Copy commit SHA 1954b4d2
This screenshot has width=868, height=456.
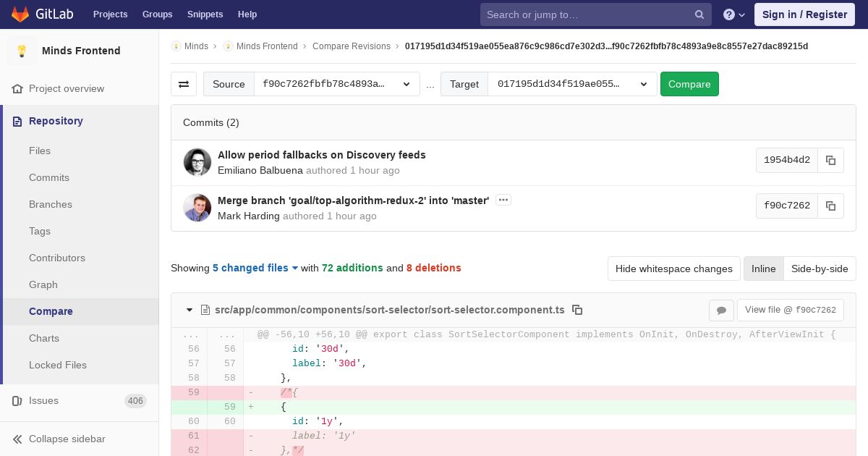click(830, 160)
